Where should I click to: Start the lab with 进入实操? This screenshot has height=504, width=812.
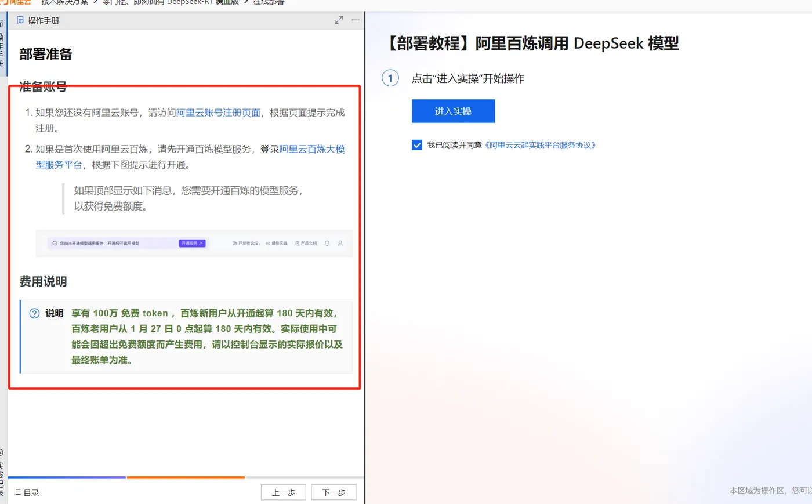click(x=453, y=111)
